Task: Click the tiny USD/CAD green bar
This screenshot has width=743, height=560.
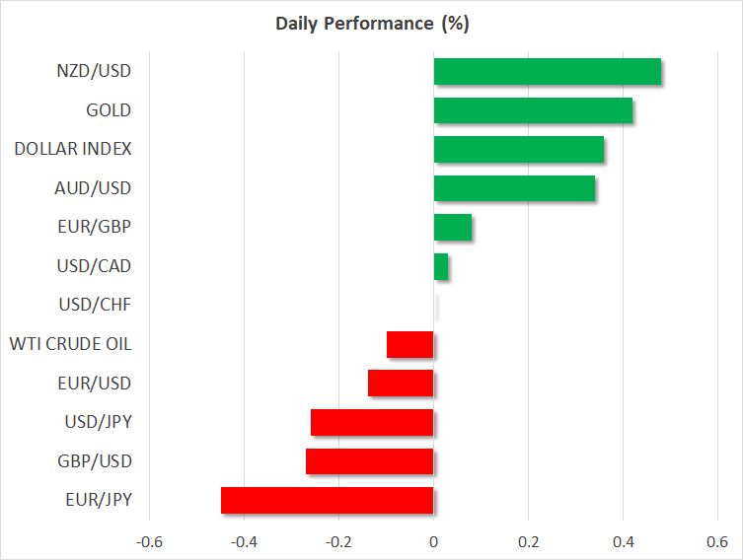Action: (x=441, y=266)
